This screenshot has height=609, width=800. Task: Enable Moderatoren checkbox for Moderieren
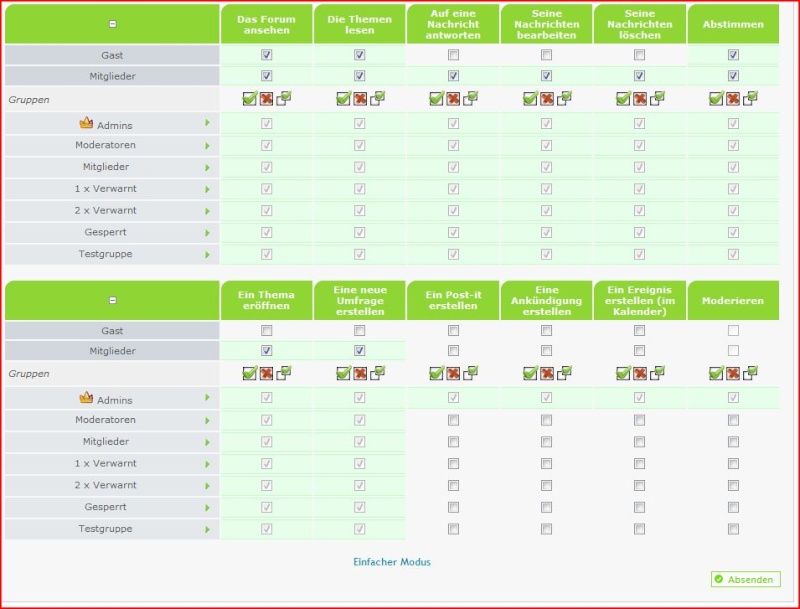click(733, 420)
